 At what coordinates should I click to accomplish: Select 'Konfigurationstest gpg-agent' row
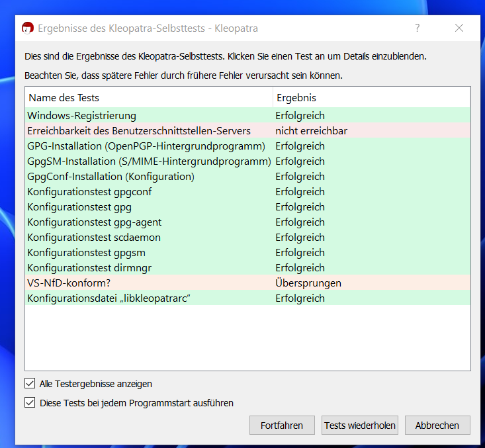[247, 222]
